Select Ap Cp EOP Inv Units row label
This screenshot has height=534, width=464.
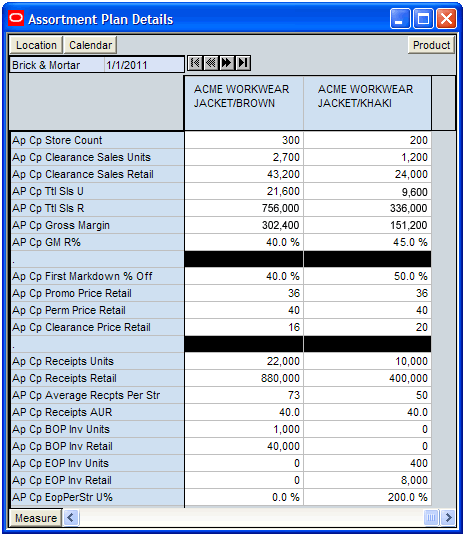(97, 463)
